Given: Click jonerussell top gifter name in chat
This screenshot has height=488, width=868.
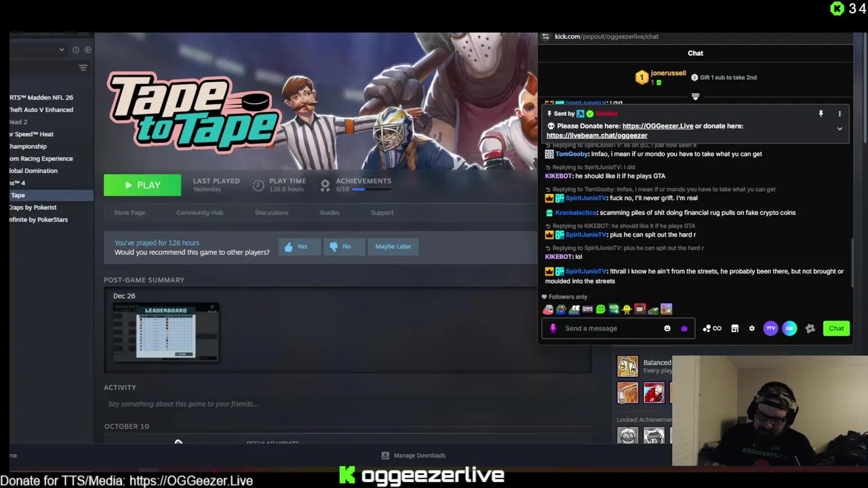Looking at the screenshot, I should point(668,73).
